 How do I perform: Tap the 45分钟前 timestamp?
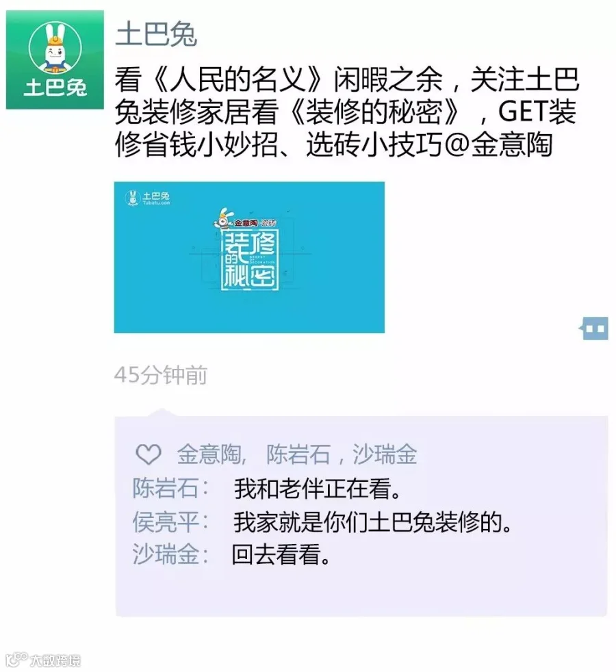click(161, 375)
